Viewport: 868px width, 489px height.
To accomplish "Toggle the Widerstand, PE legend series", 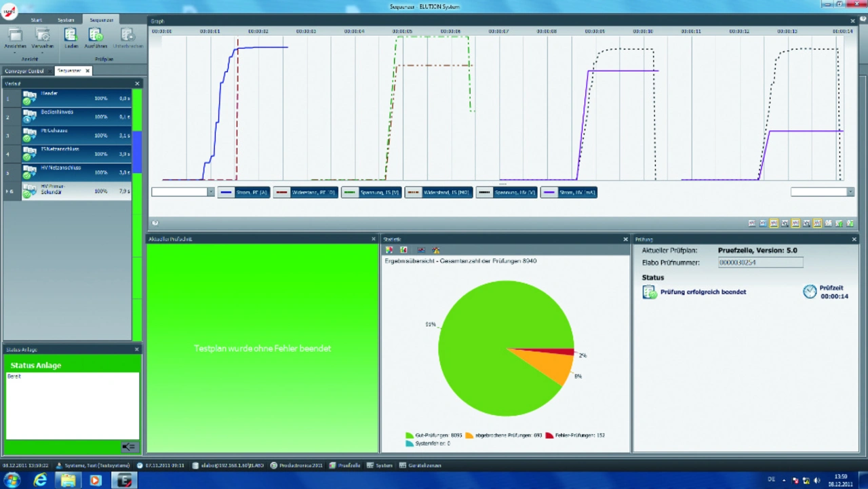I will point(305,193).
